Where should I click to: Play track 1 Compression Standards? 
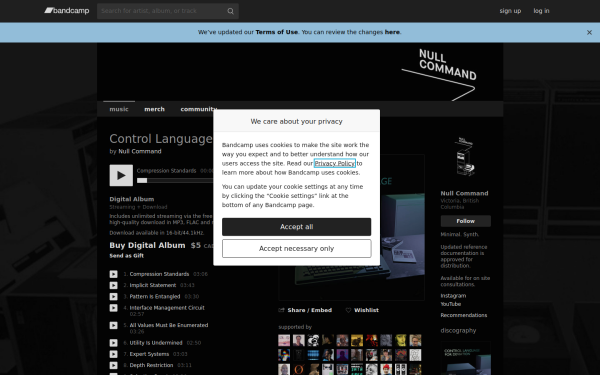[x=114, y=274]
